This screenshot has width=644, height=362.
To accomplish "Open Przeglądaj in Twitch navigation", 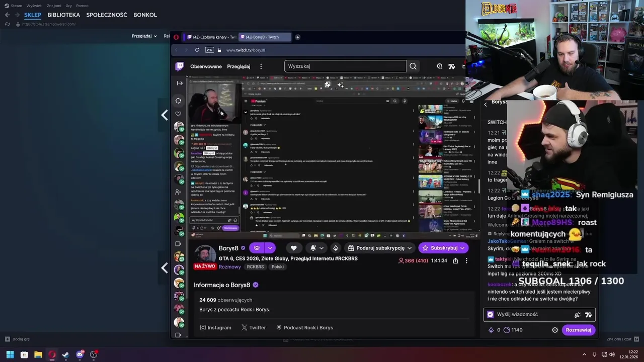I will (x=238, y=66).
